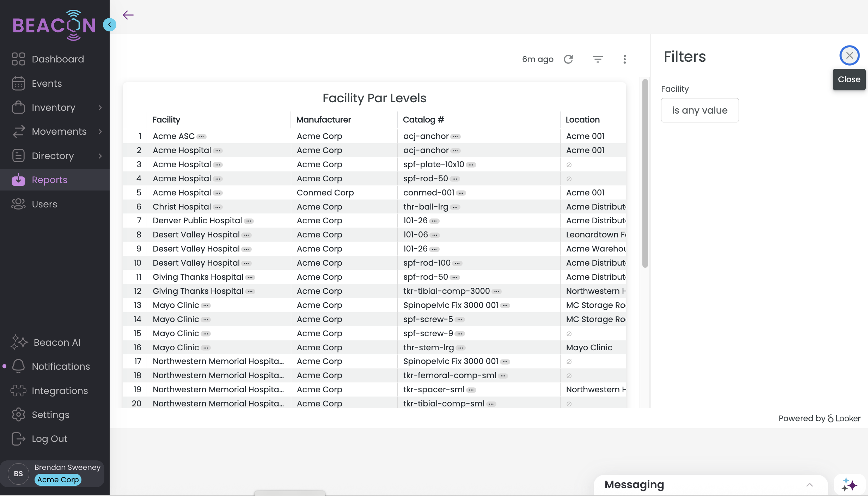Open the three-dot dashboard actions menu

[x=624, y=59]
